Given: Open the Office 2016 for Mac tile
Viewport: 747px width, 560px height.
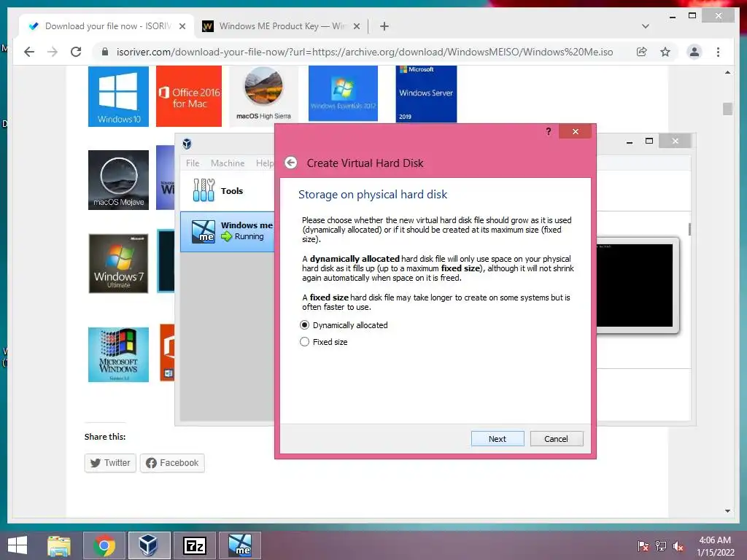Looking at the screenshot, I should coord(189,97).
